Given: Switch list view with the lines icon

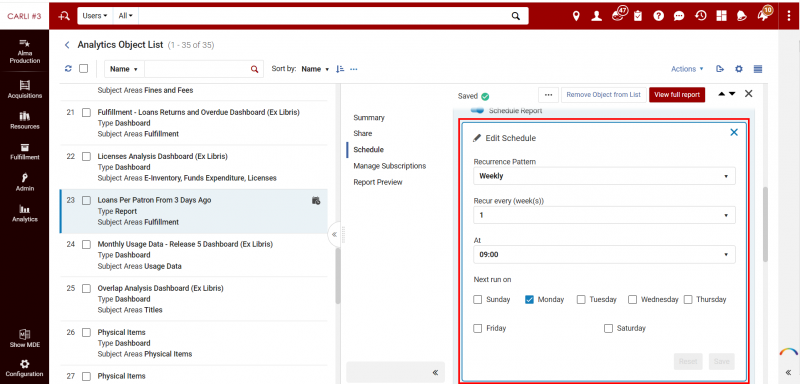Looking at the screenshot, I should [758, 69].
